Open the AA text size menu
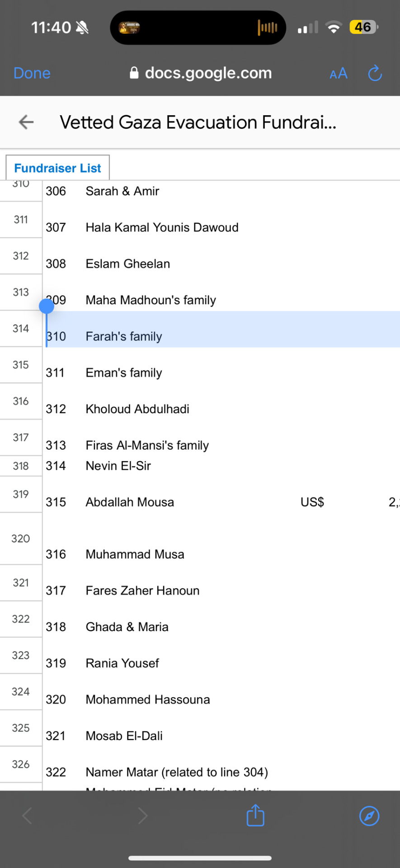Screen dimensions: 400x868 [339, 73]
